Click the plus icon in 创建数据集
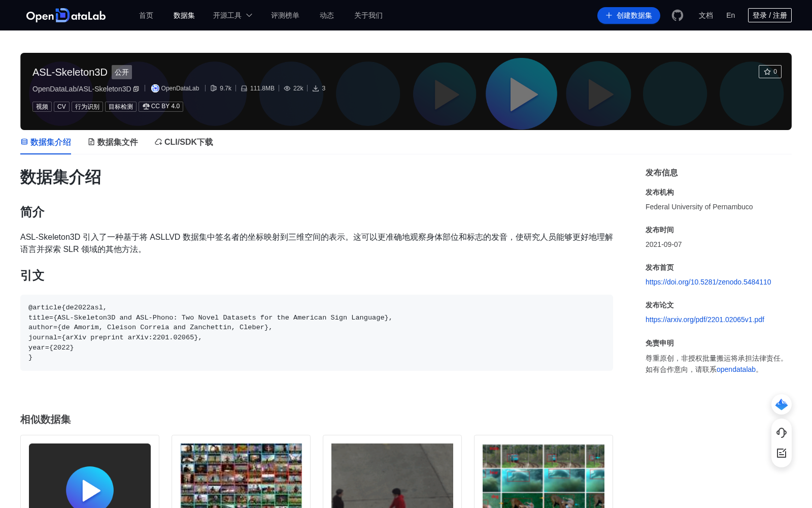812x508 pixels. tap(609, 15)
